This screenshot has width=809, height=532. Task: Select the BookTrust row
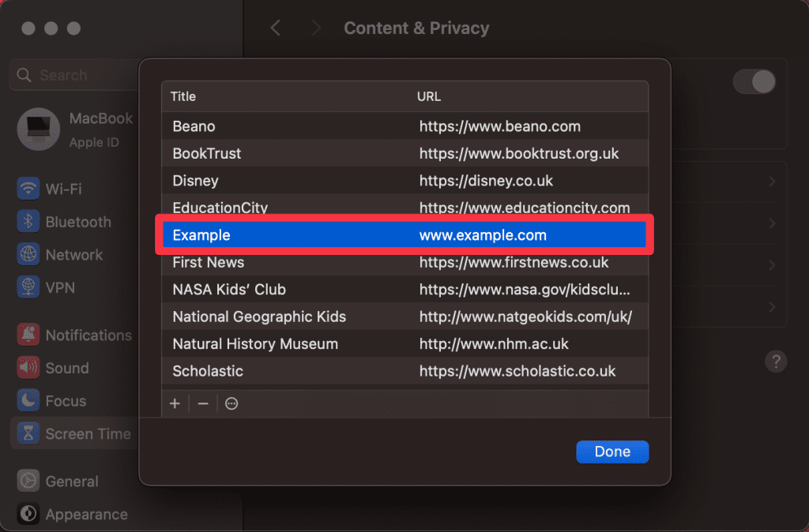tap(405, 154)
